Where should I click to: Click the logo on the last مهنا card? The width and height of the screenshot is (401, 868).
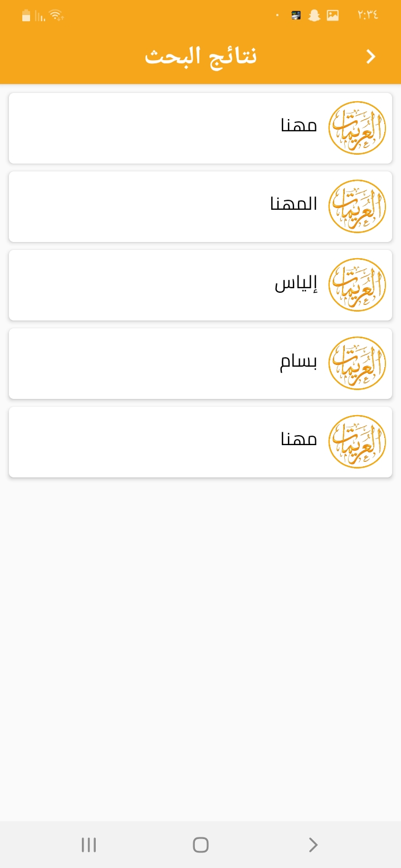coord(357,442)
